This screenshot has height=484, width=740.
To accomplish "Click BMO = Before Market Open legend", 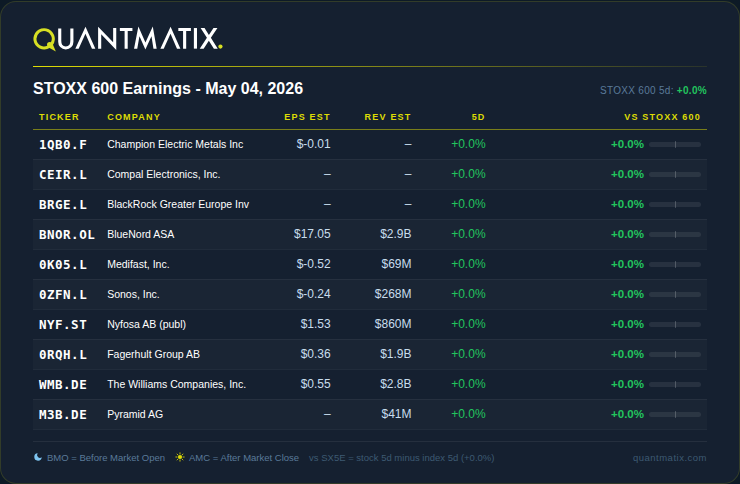I will pyautogui.click(x=106, y=458).
